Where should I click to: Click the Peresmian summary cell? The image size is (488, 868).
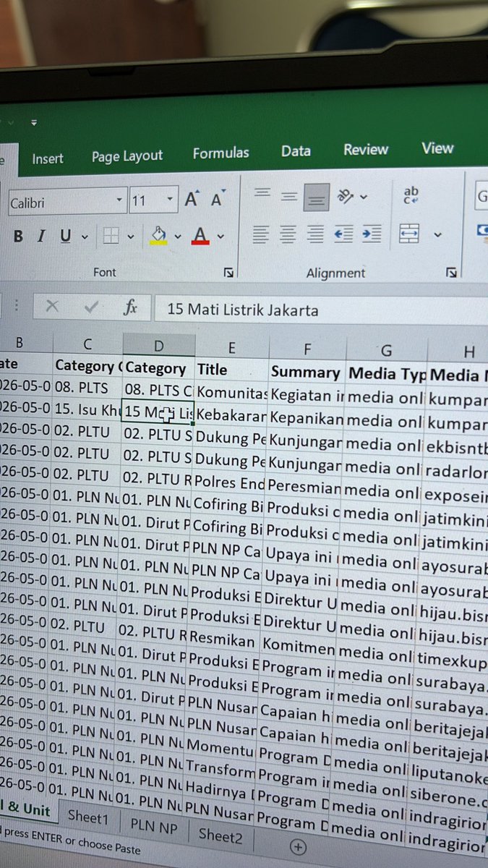304,485
